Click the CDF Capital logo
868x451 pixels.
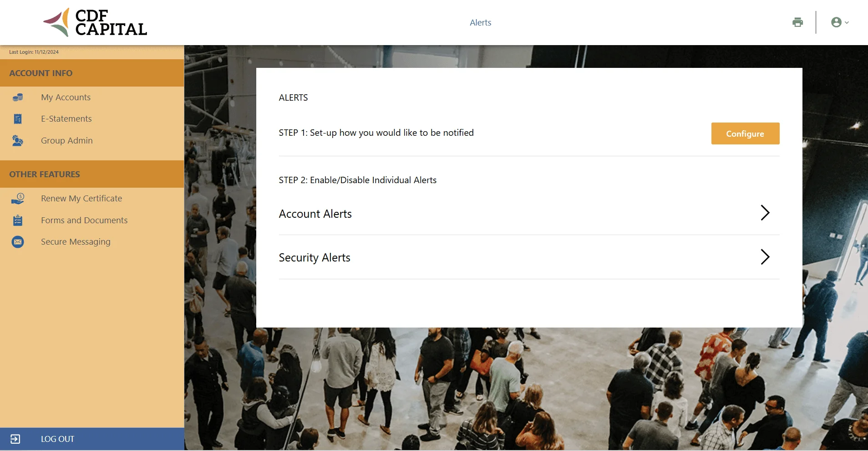(x=95, y=22)
